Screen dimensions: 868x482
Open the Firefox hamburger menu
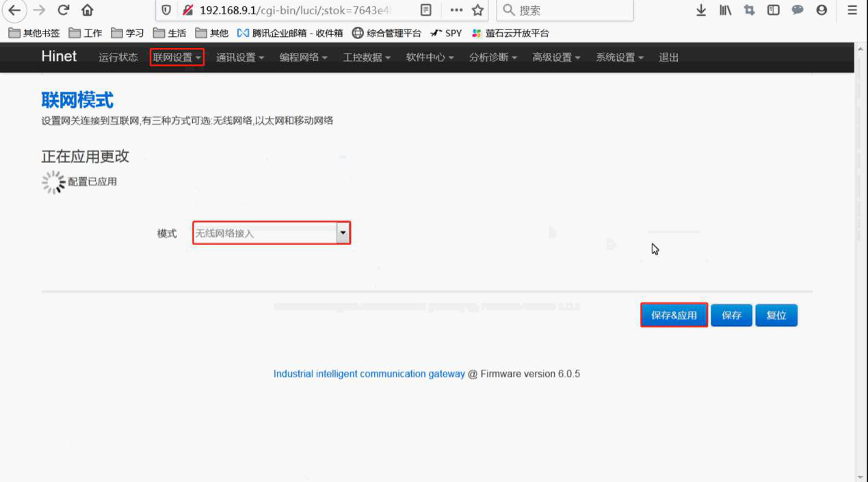click(x=852, y=10)
